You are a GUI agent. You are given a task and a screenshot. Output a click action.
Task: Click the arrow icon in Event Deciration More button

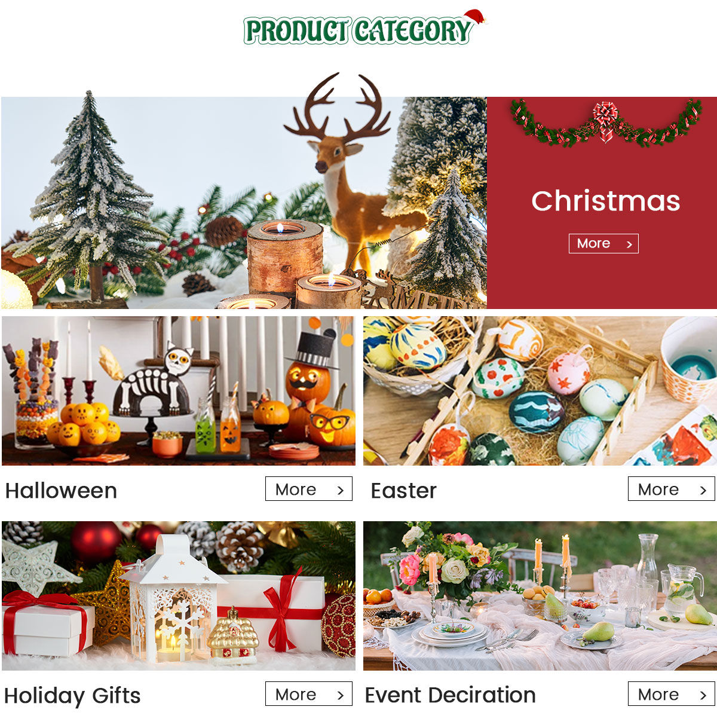click(x=703, y=695)
